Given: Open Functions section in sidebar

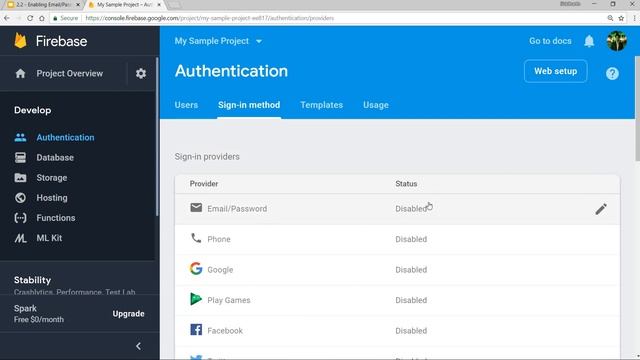Looking at the screenshot, I should [56, 218].
